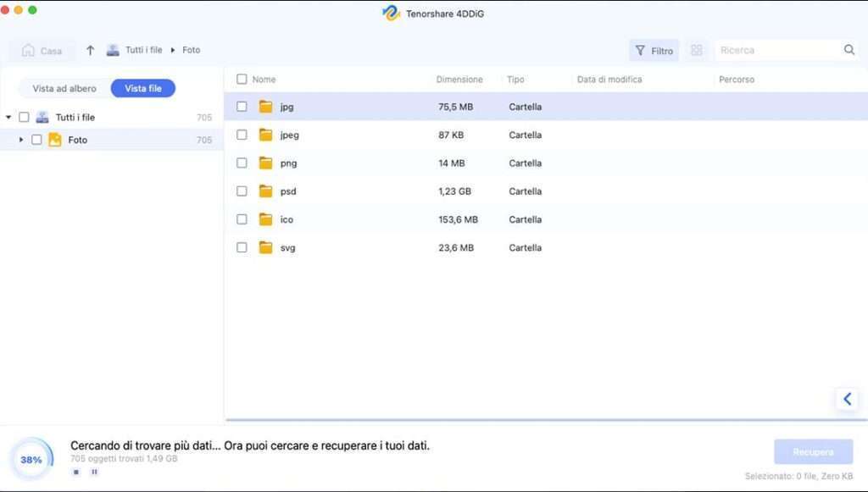Click the jpg folder icon
868x492 pixels.
[265, 106]
